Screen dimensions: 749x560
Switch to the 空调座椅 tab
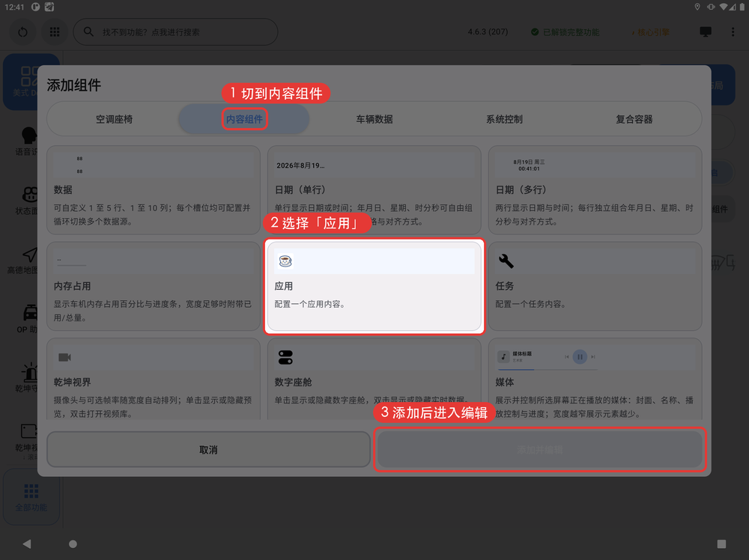114,119
